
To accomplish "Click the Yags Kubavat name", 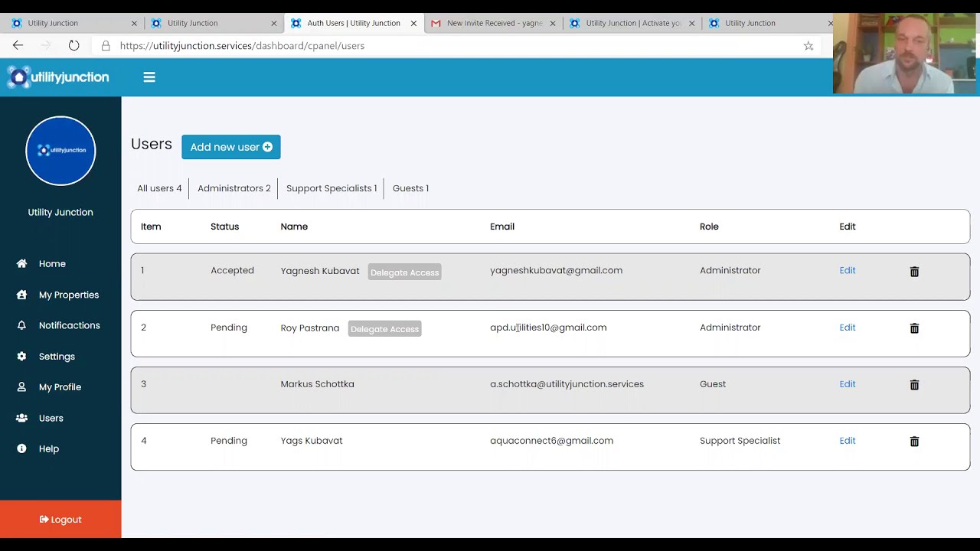I will 312,441.
